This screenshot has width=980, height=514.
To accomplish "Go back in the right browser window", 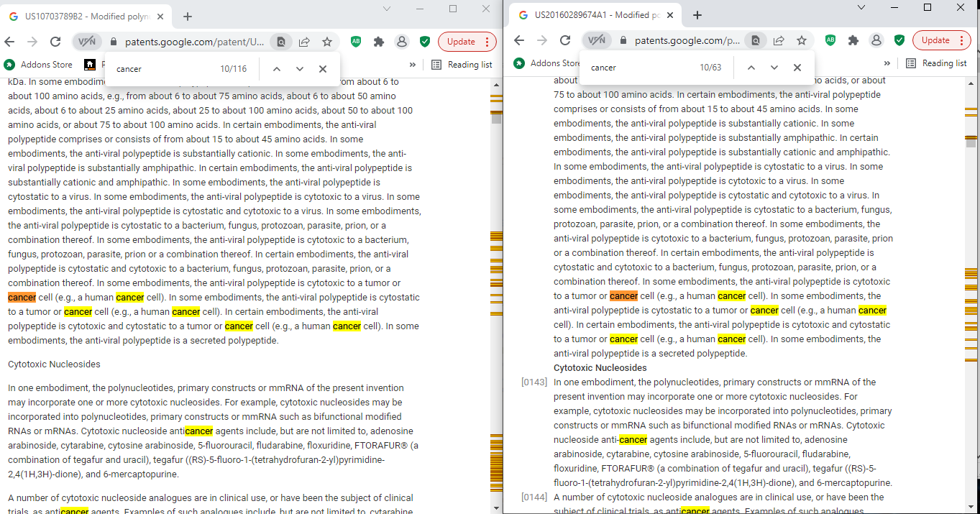I will [x=519, y=40].
